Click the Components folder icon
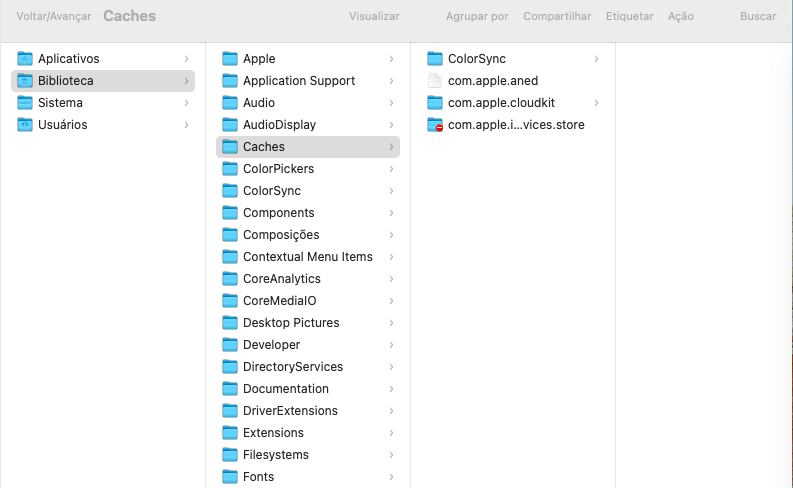Viewport: 793px width, 488px height. coord(230,213)
